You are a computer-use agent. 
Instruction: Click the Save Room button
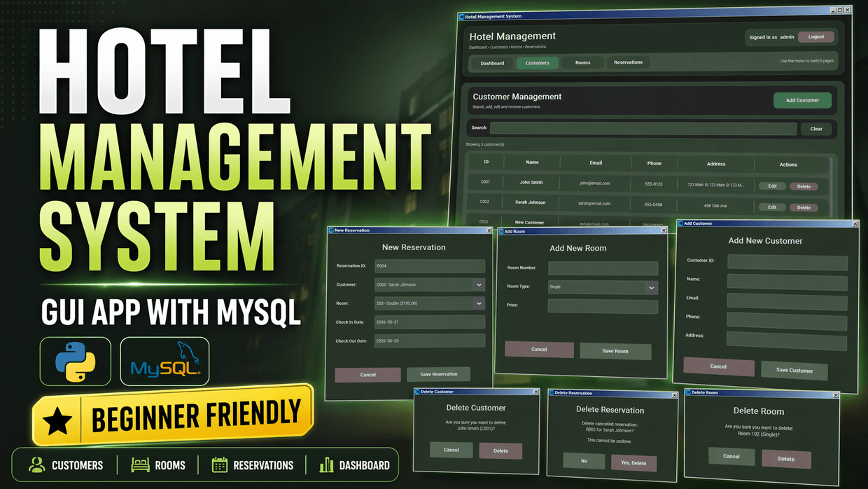615,351
